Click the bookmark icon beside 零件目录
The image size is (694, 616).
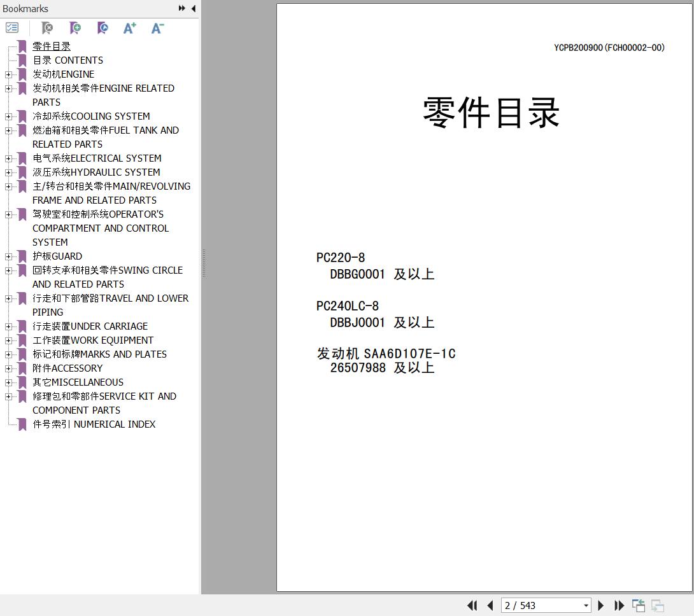22,46
